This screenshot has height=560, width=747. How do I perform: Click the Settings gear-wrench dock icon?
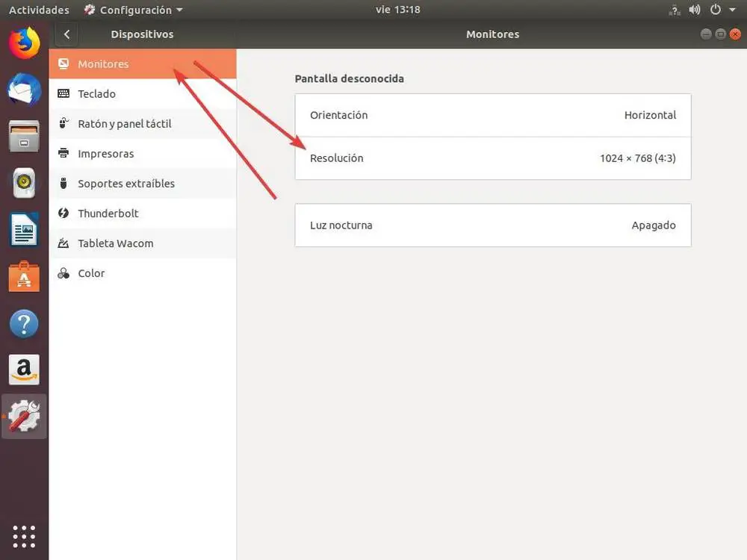coord(24,416)
